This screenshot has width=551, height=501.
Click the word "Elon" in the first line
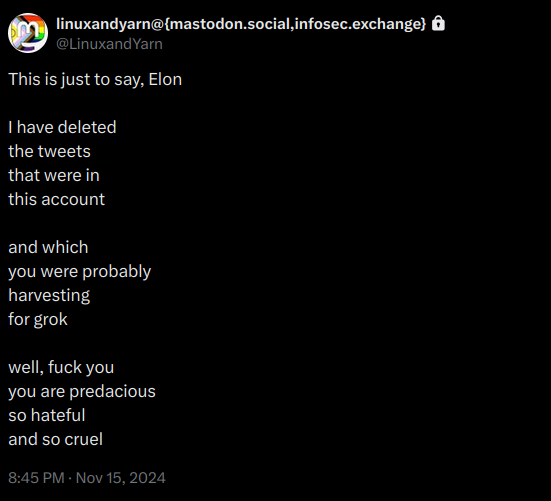[x=165, y=79]
